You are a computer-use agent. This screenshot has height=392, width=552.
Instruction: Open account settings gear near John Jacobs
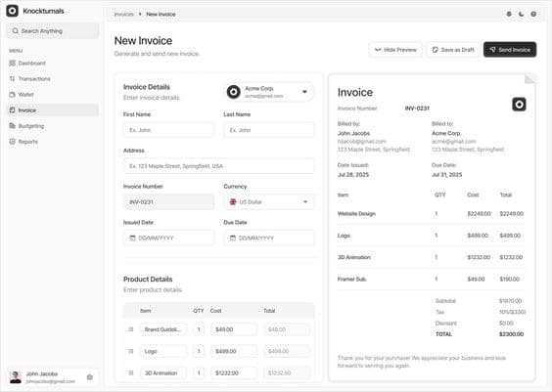click(x=90, y=377)
